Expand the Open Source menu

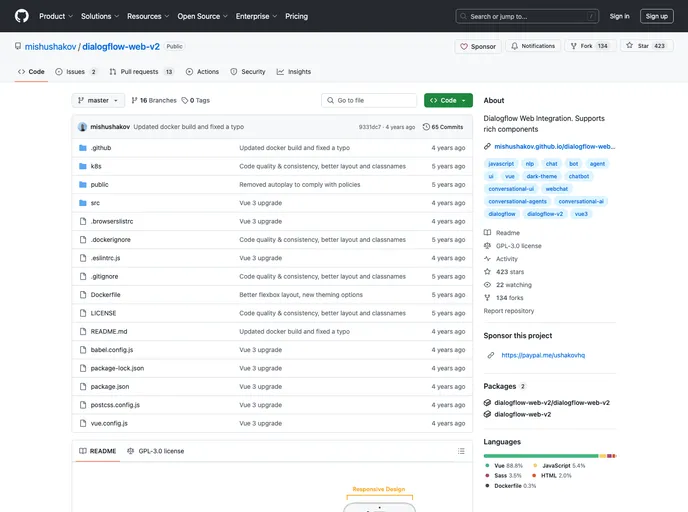[x=202, y=16]
